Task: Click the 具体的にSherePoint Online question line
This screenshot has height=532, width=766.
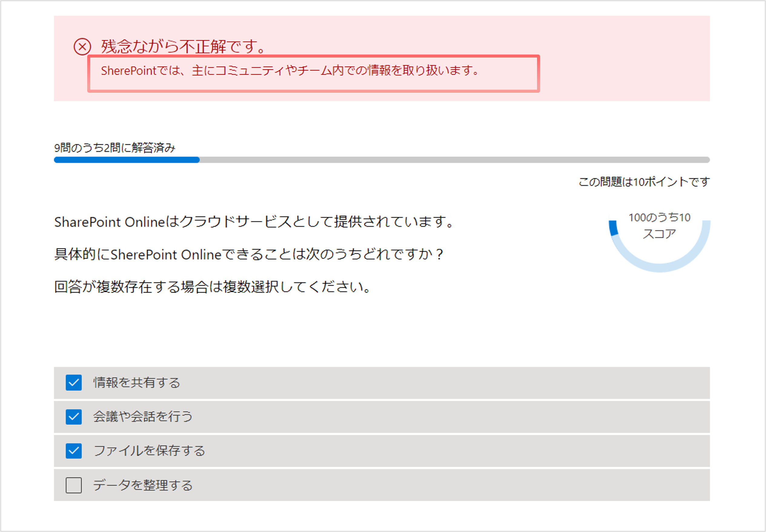Action: pyautogui.click(x=249, y=254)
